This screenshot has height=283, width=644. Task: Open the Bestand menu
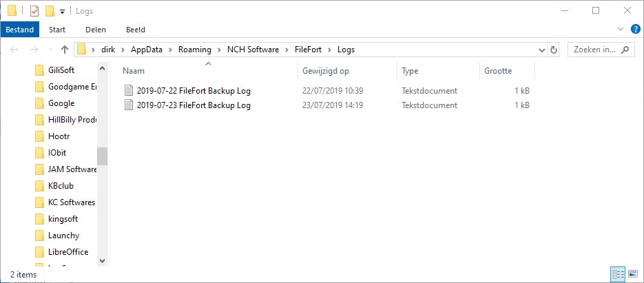(x=20, y=30)
